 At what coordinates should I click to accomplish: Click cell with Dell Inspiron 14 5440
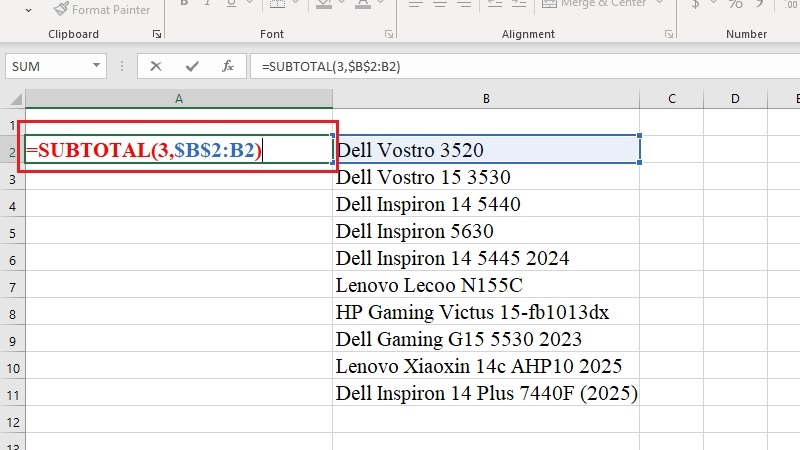click(486, 204)
